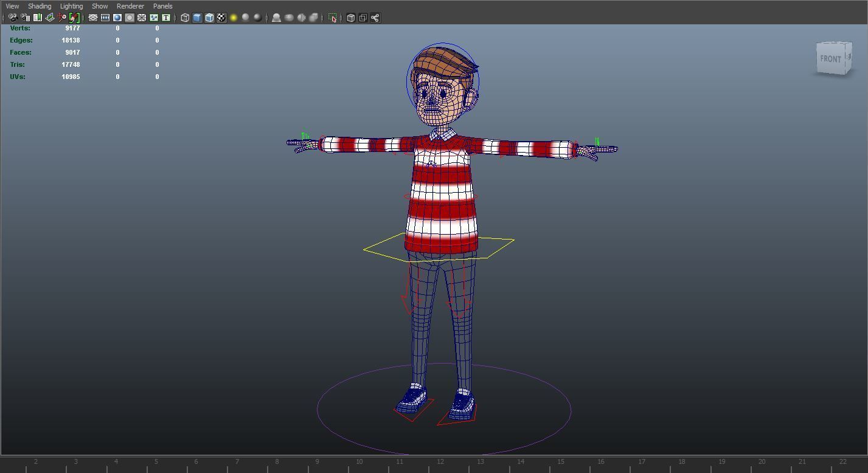This screenshot has width=868, height=473.
Task: Open the Show menu
Action: pos(100,6)
